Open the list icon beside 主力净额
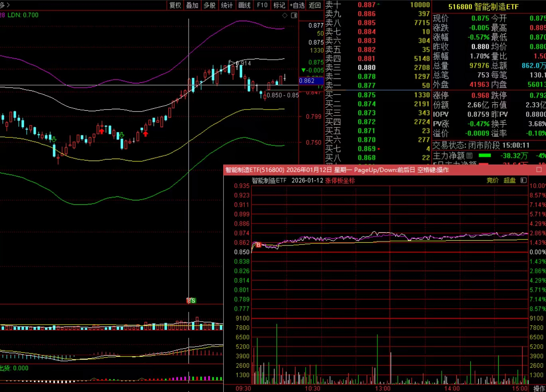The width and height of the screenshot is (546, 392). (x=469, y=156)
